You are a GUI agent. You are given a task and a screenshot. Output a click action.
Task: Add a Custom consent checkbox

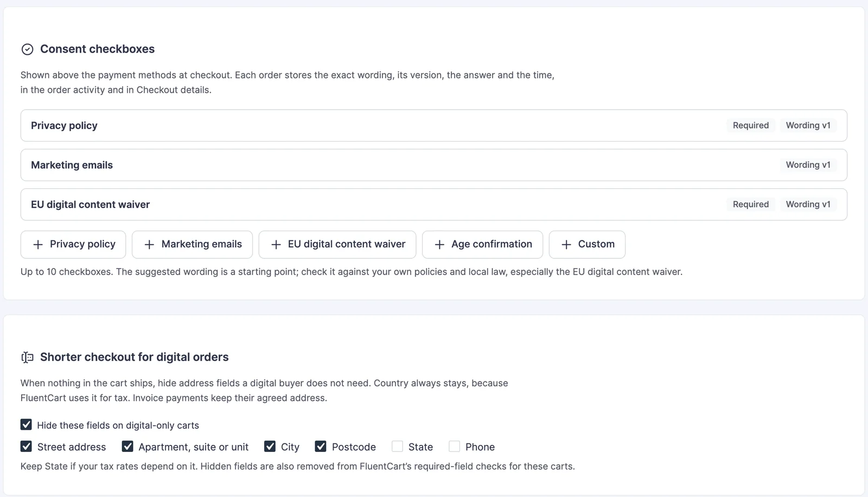[x=587, y=245]
